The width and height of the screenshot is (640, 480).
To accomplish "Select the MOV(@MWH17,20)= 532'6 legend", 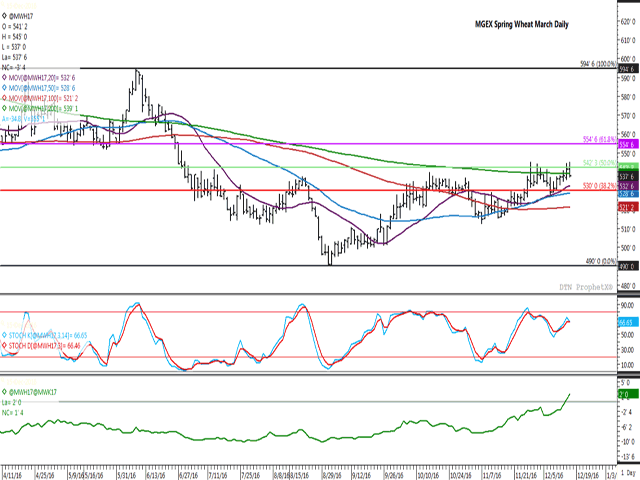I will (x=42, y=78).
